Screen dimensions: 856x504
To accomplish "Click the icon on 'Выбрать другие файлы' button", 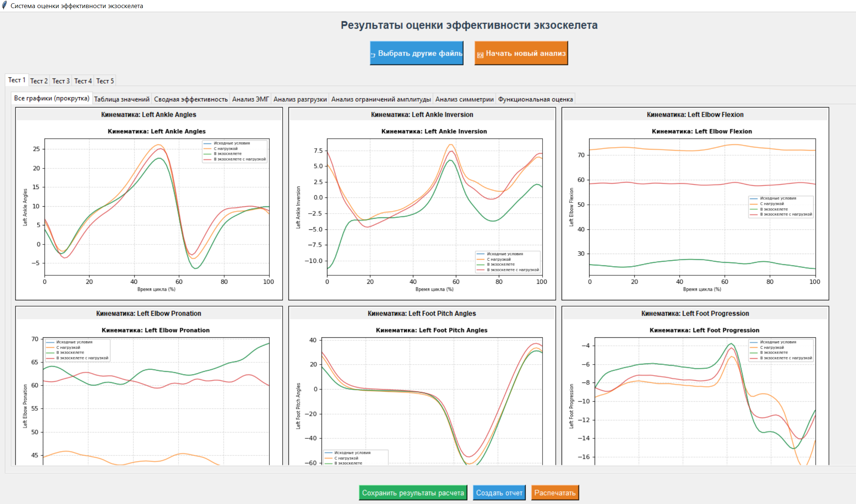I will [x=373, y=55].
